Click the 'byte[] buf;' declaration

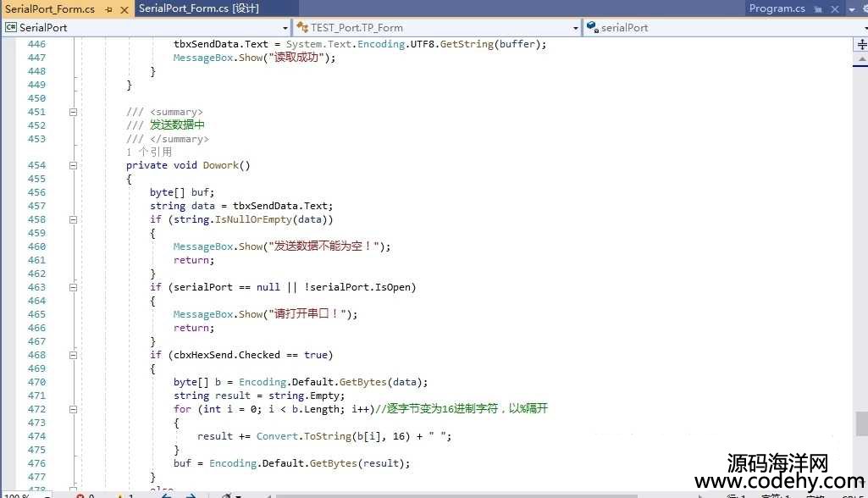point(181,192)
